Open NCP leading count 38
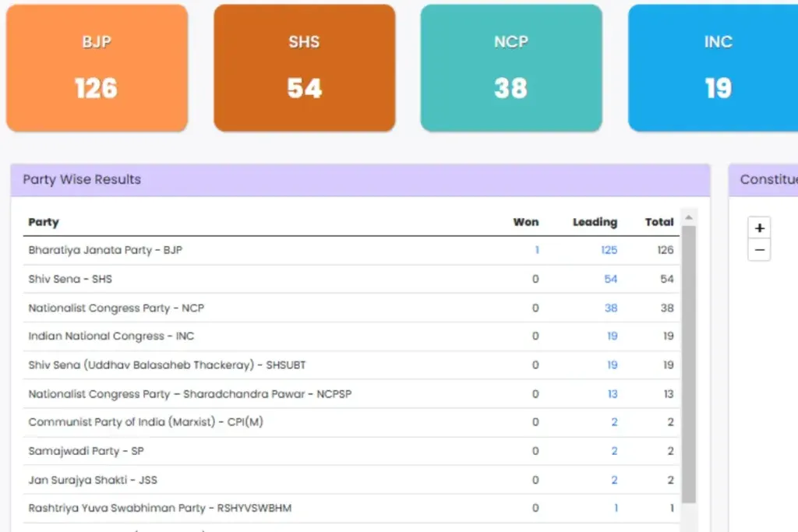 [611, 308]
